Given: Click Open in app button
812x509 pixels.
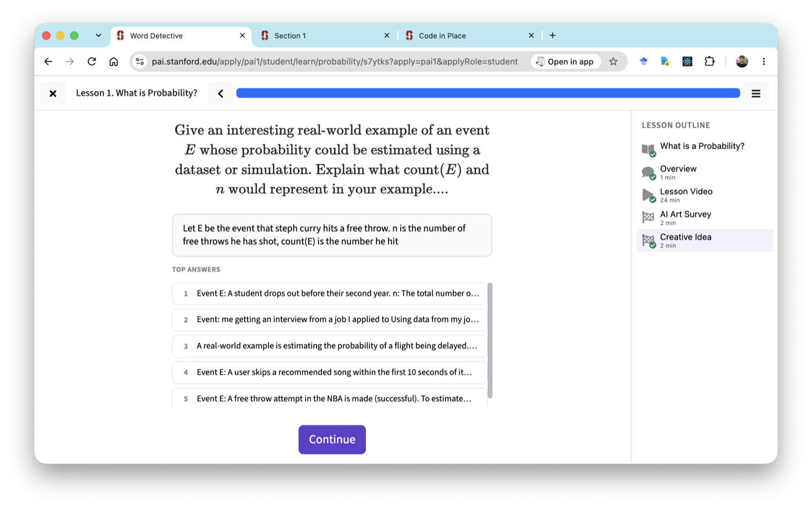Looking at the screenshot, I should 565,62.
